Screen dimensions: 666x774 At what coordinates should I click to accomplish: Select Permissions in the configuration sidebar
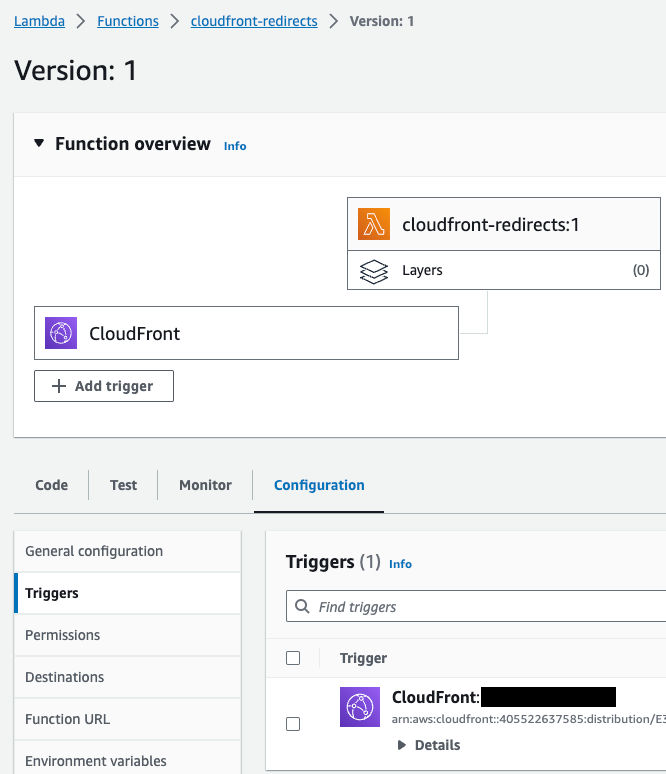[x=63, y=635]
